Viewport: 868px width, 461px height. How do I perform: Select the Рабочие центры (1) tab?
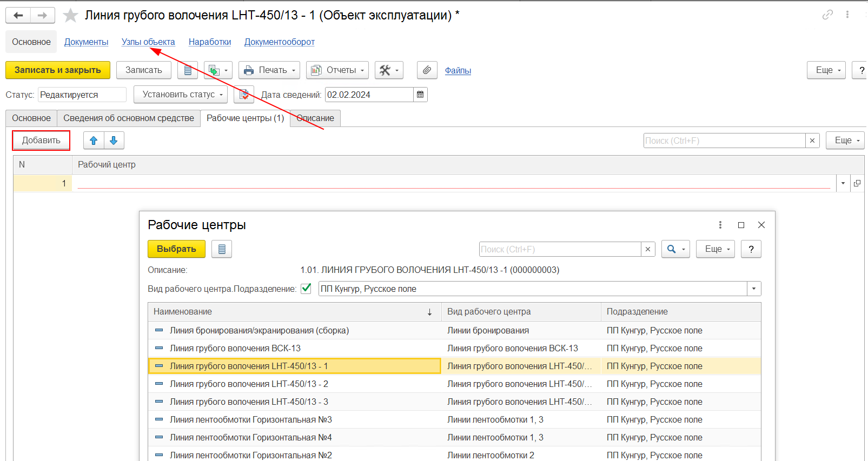pyautogui.click(x=246, y=118)
